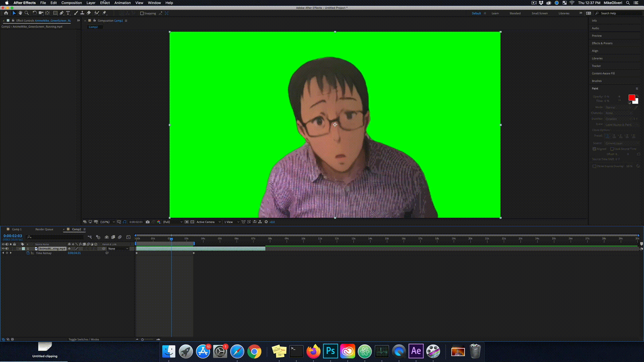Click the red foreground color swatch
Image resolution: width=644 pixels, height=362 pixels.
(632, 98)
